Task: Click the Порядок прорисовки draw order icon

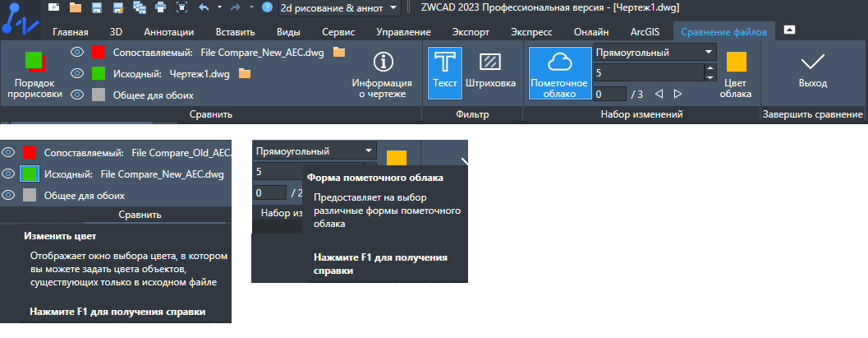Action: 34,62
